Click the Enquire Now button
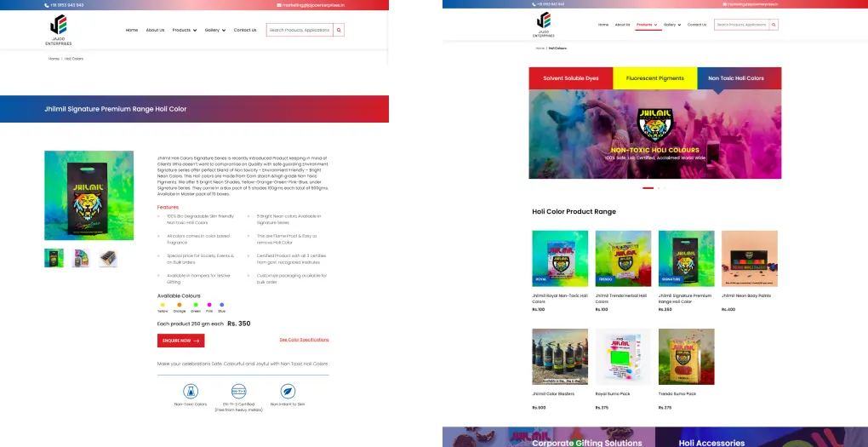 click(x=181, y=341)
